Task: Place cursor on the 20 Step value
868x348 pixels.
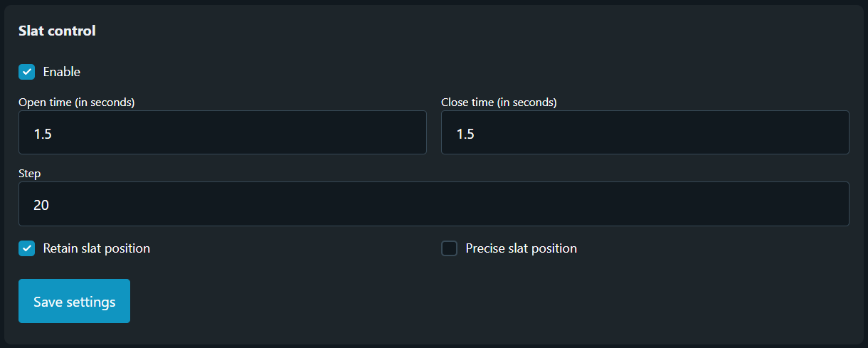Action: click(41, 205)
